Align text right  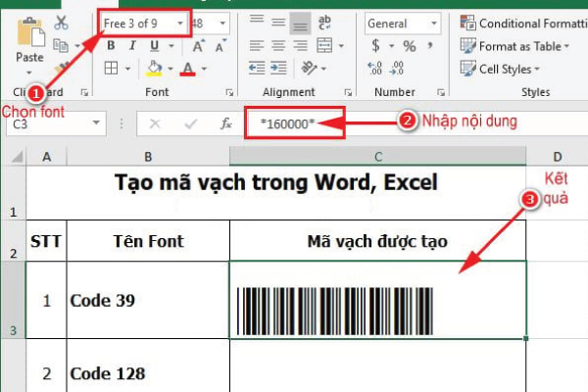pos(300,46)
